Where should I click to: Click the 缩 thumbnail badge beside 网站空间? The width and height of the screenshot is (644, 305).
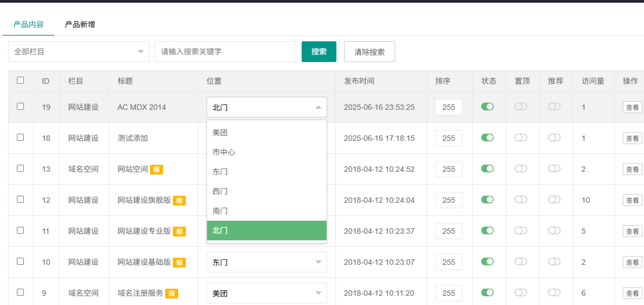(157, 170)
